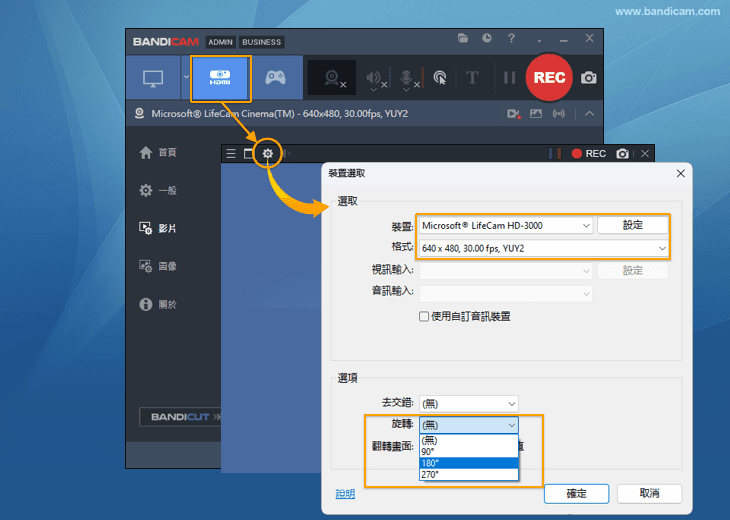Close the preview window with X
The width and height of the screenshot is (730, 520).
(x=645, y=154)
